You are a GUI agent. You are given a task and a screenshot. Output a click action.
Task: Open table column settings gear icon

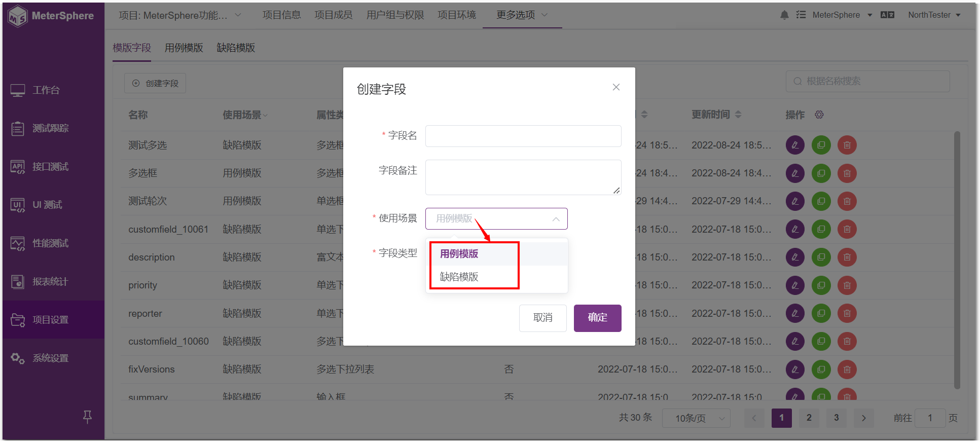(x=819, y=115)
